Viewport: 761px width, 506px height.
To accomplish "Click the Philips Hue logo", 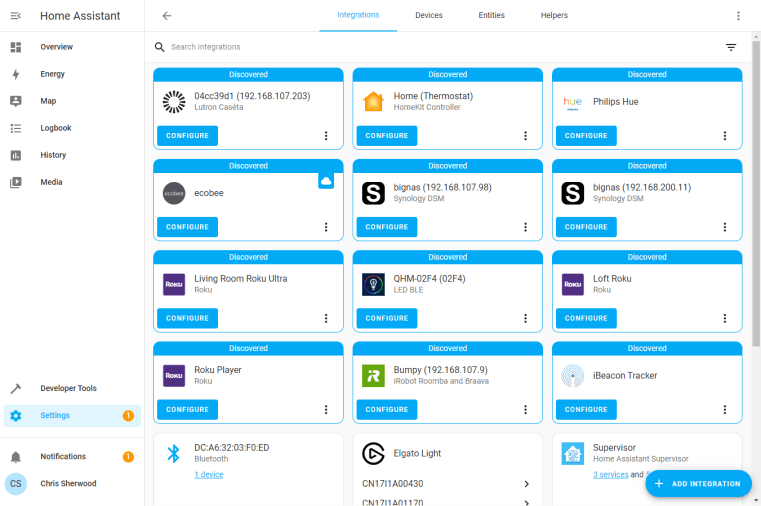I will click(x=573, y=102).
